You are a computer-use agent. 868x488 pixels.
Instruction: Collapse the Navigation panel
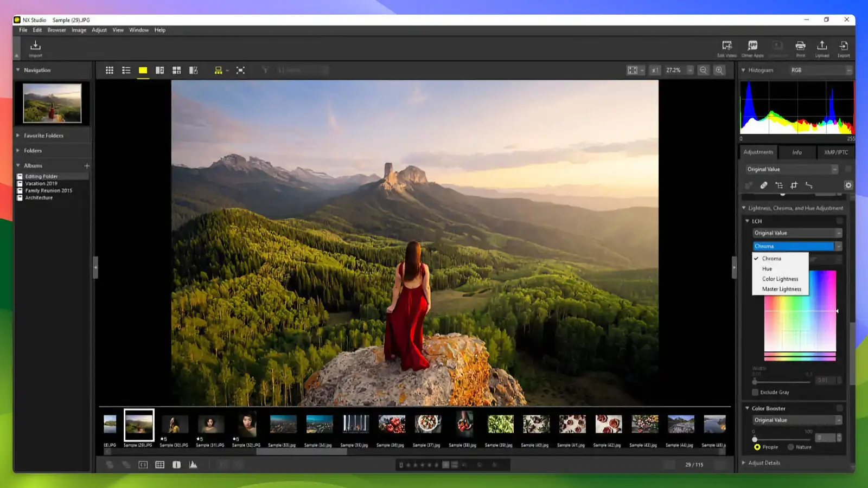[x=18, y=70]
